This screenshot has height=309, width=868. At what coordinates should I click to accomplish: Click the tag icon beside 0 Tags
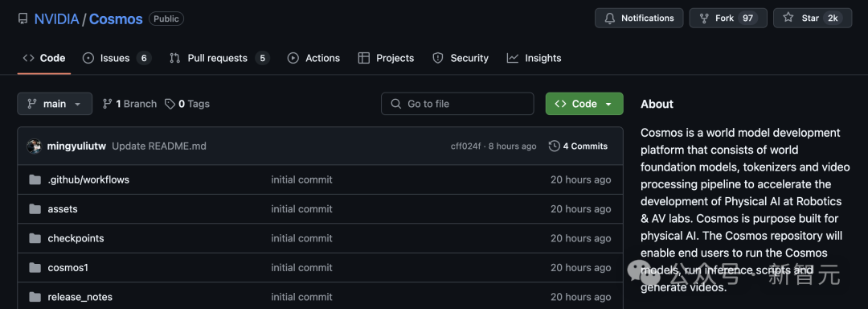point(170,104)
